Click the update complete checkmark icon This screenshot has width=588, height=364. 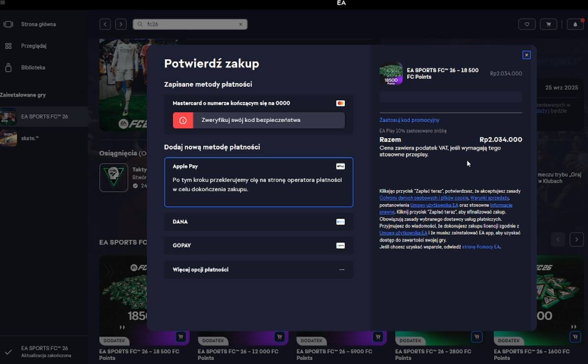[x=8, y=352]
